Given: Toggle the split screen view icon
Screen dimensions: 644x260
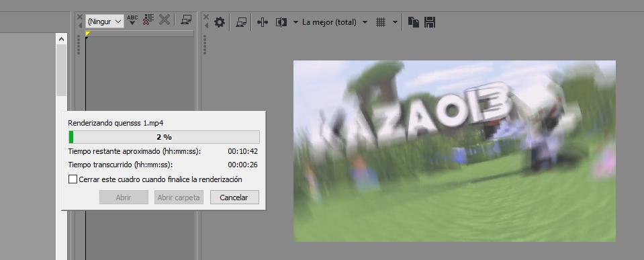Looking at the screenshot, I should 281,22.
